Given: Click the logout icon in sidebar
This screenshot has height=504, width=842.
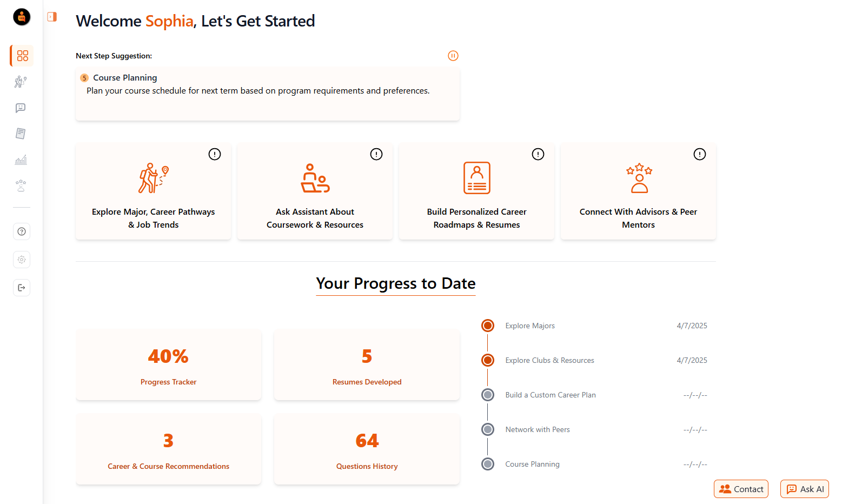Looking at the screenshot, I should 22,288.
